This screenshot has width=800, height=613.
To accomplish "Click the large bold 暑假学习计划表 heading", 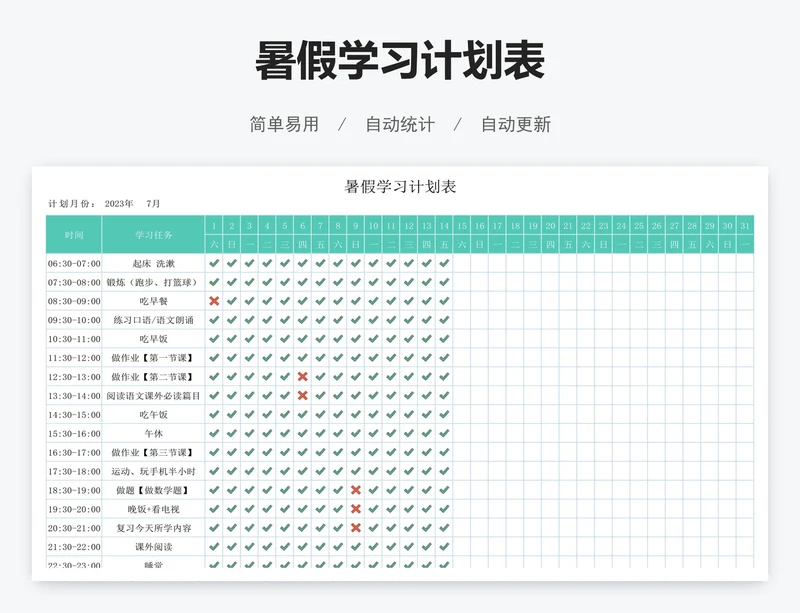I will tap(400, 61).
